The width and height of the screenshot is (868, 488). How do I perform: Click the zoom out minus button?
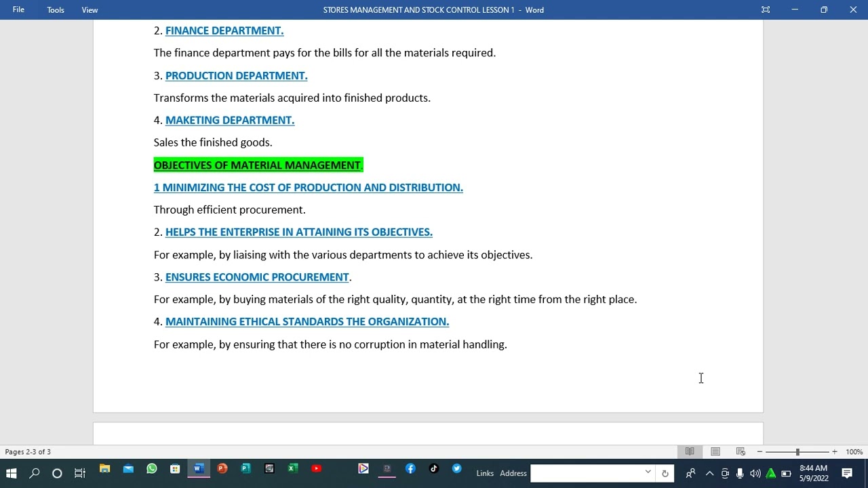point(760,451)
